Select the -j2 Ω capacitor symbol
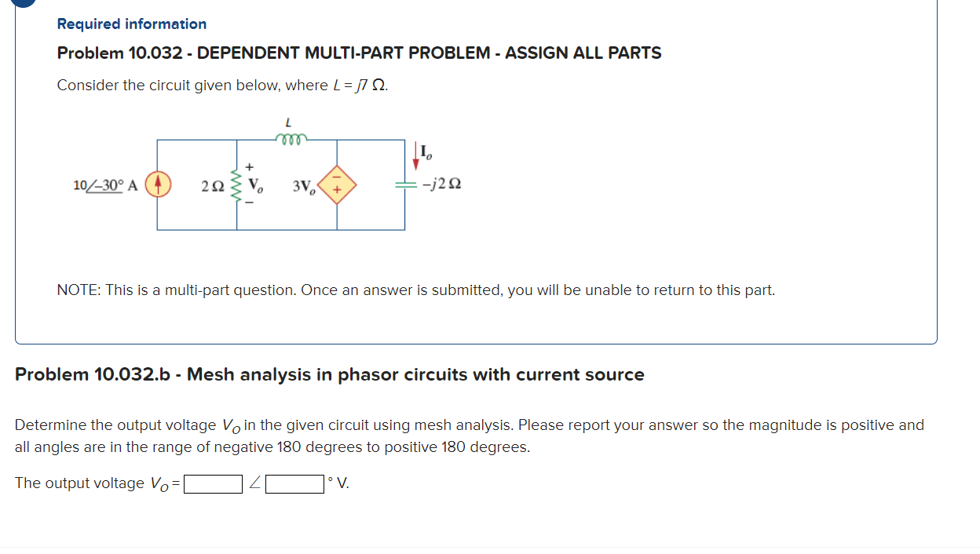 (407, 185)
